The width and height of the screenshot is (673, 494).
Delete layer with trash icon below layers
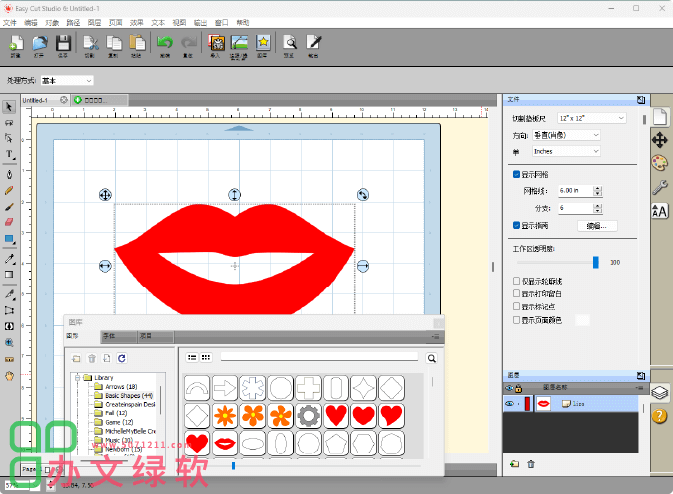point(531,464)
